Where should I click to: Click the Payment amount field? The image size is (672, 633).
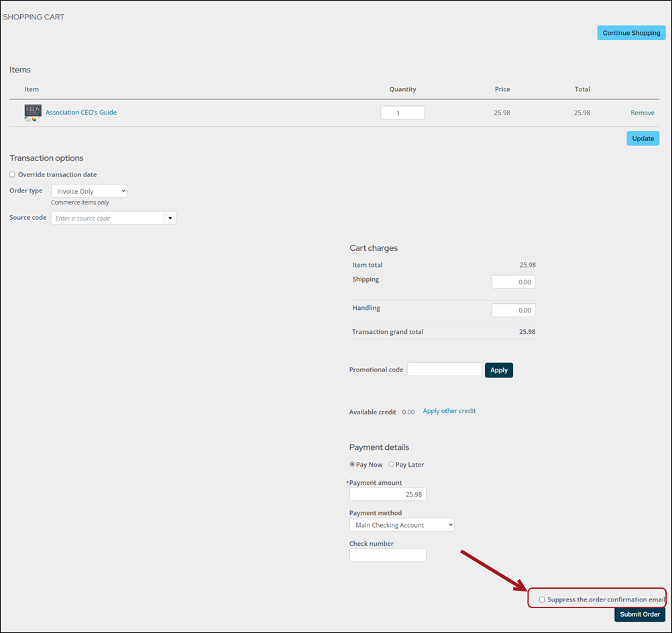pos(388,494)
